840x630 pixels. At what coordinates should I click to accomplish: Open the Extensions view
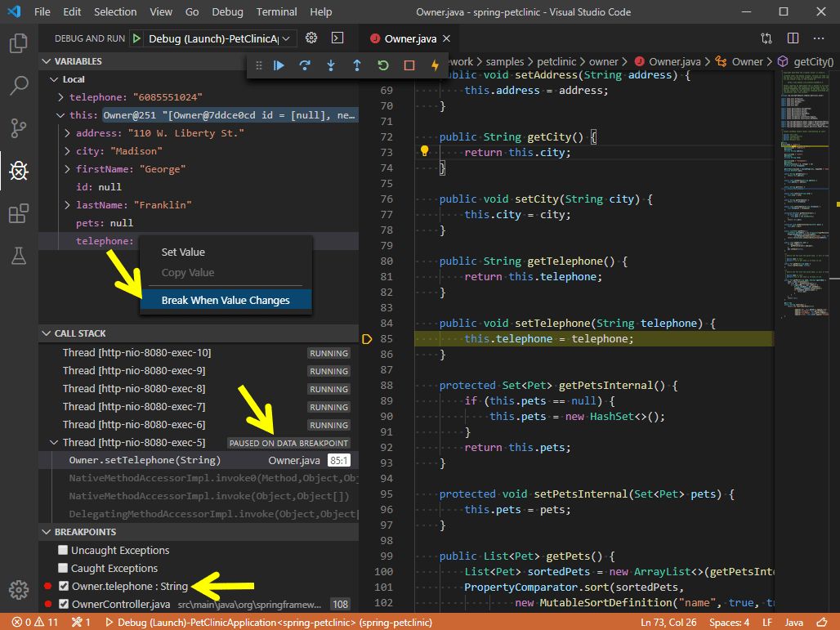[x=19, y=214]
